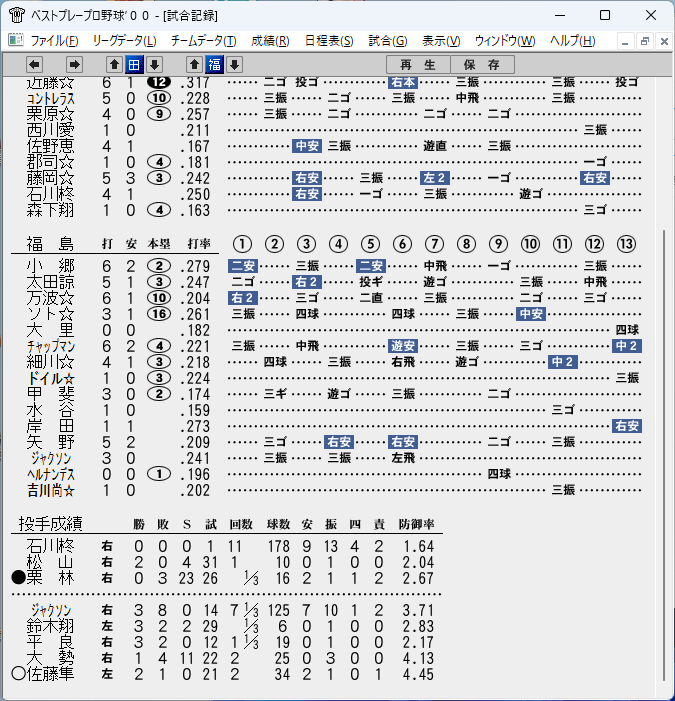Viewport: 675px width, 701px height.
Task: Click the document icon left of ファイル menu
Action: 16,40
